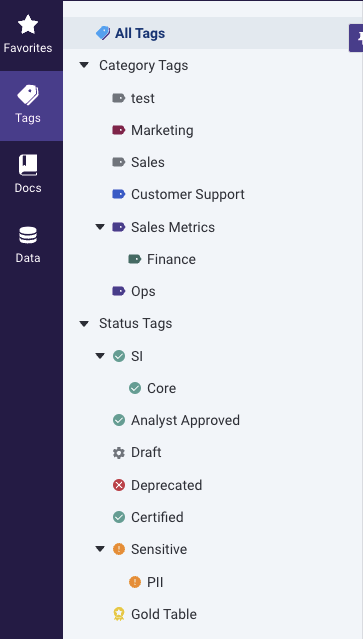363x639 pixels.
Task: Select the Tags sidebar icon
Action: point(28,95)
